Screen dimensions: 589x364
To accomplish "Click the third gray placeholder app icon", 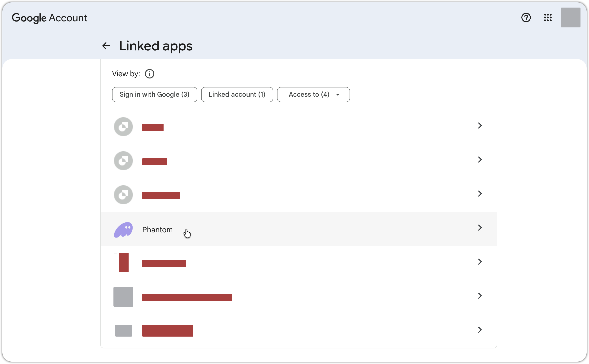I will [x=123, y=195].
